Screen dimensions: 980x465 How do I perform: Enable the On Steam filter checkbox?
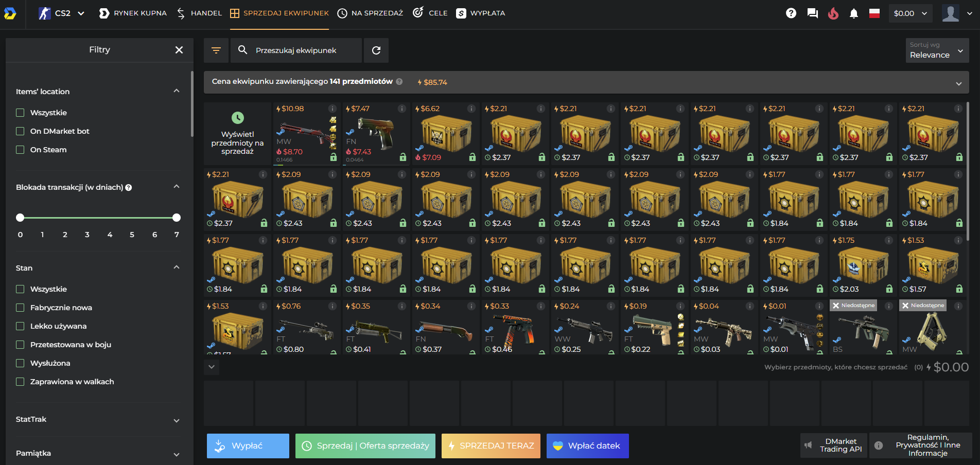(20, 150)
